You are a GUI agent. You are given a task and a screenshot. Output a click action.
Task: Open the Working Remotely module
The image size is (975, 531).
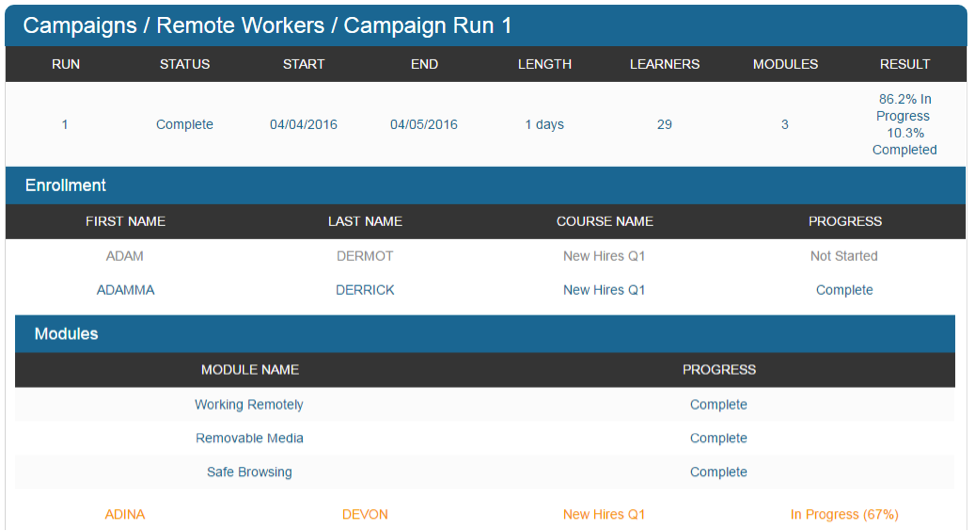coord(249,405)
